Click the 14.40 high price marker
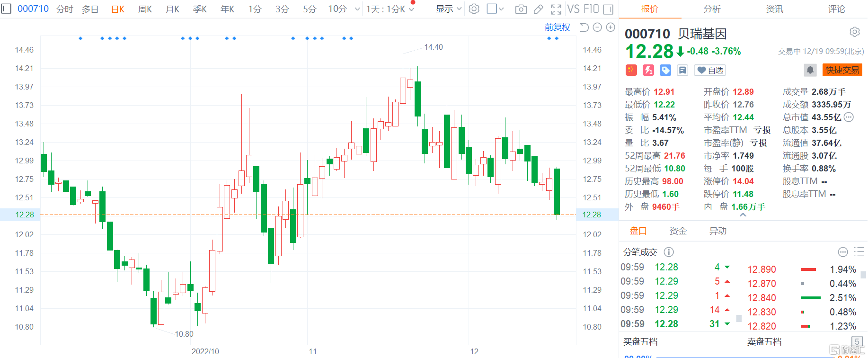Viewport: 868px width, 358px height. point(434,47)
